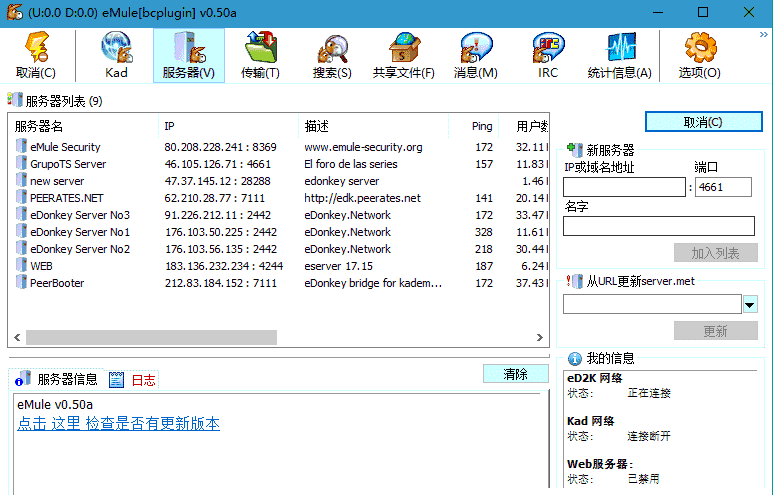Open the IRC toolbar icon

coord(548,47)
